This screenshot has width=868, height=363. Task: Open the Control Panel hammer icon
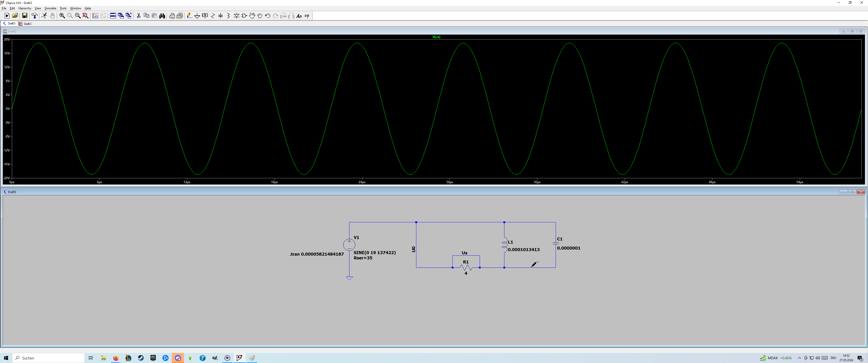[x=34, y=16]
